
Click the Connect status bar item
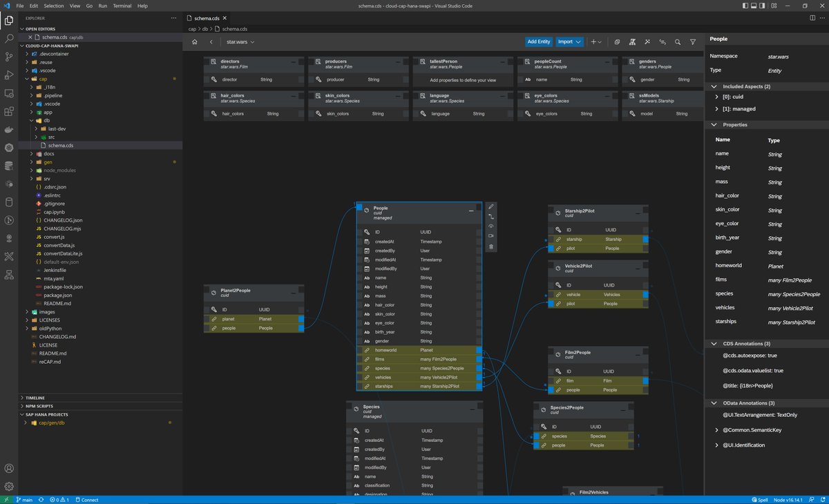tap(86, 500)
